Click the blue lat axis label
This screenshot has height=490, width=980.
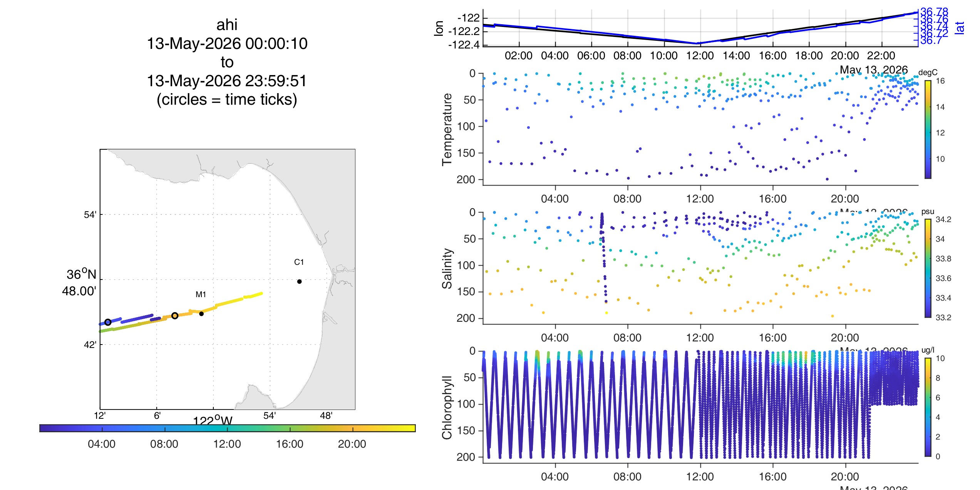point(960,28)
